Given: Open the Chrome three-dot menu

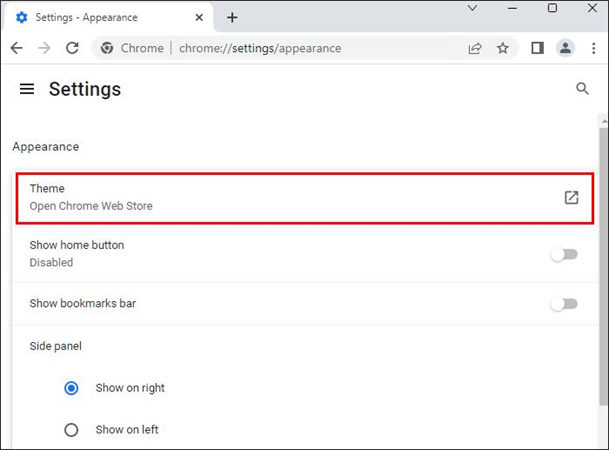Looking at the screenshot, I should pyautogui.click(x=592, y=48).
